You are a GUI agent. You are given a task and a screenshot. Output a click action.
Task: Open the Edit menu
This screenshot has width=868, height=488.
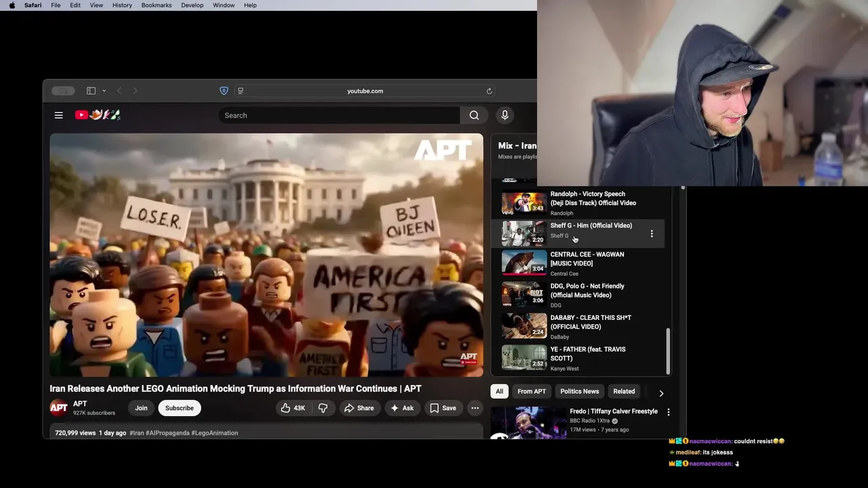[75, 5]
